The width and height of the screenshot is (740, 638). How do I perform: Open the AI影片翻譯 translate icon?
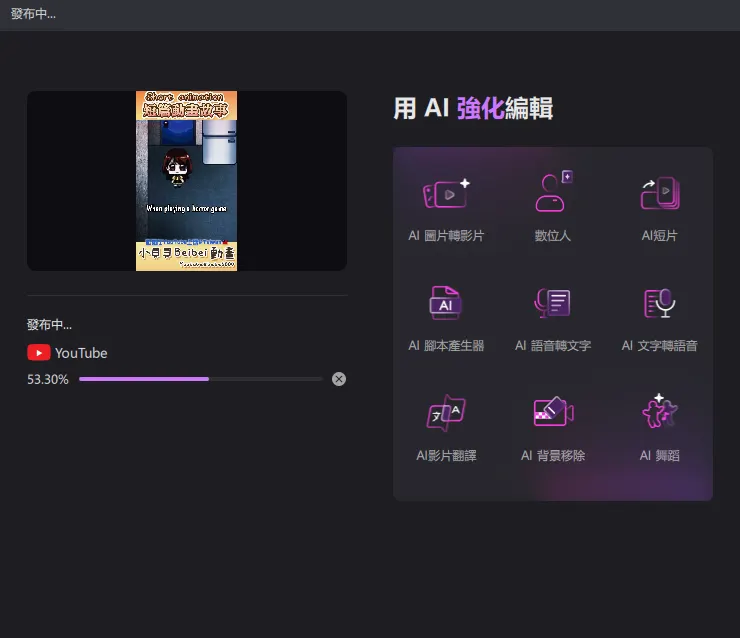coord(446,413)
